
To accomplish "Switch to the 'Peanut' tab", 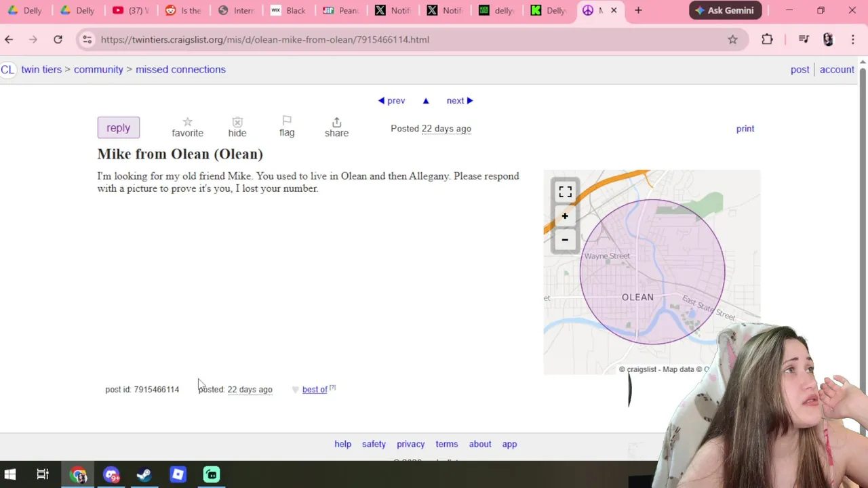I will [x=340, y=10].
